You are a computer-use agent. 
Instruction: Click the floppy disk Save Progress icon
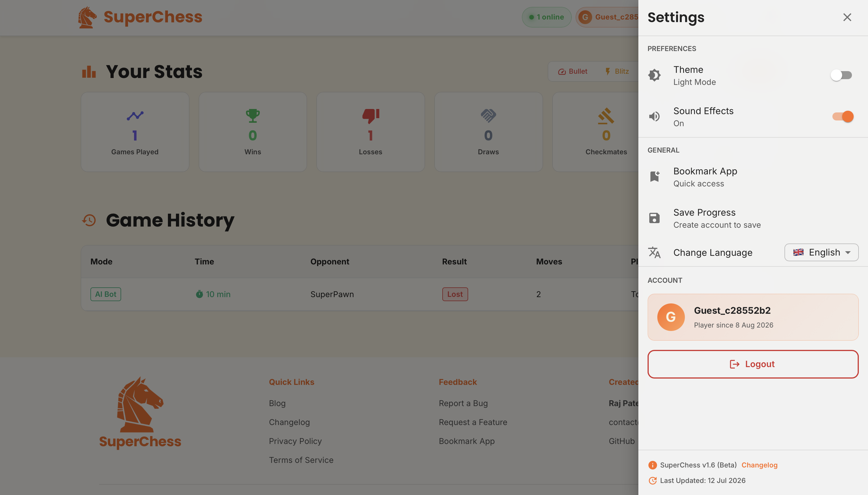(654, 218)
